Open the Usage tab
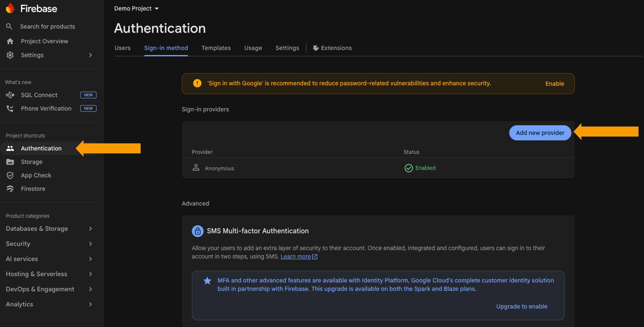 [253, 48]
